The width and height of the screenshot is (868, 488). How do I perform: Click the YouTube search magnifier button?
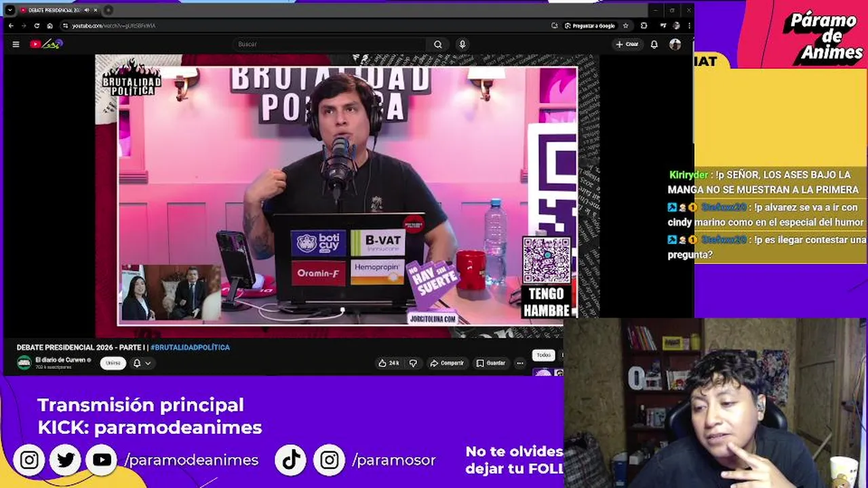tap(438, 44)
